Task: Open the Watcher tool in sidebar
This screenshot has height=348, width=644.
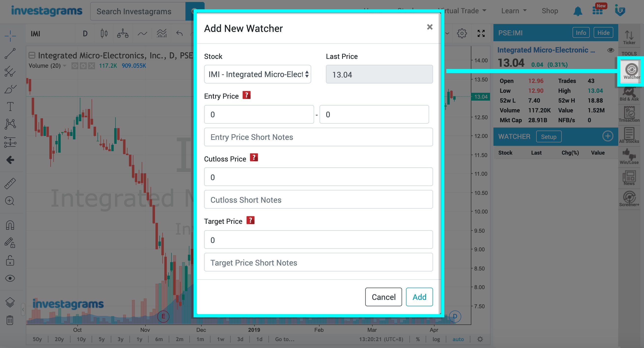Action: pyautogui.click(x=631, y=71)
